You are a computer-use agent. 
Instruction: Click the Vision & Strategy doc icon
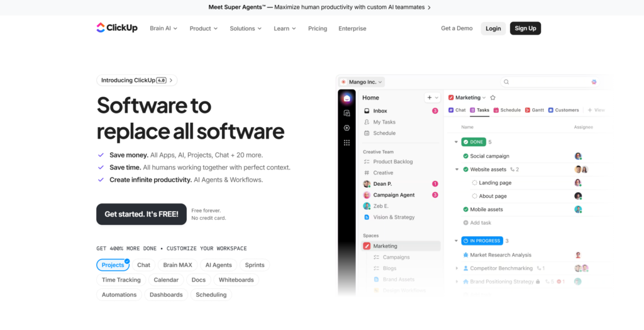click(367, 217)
